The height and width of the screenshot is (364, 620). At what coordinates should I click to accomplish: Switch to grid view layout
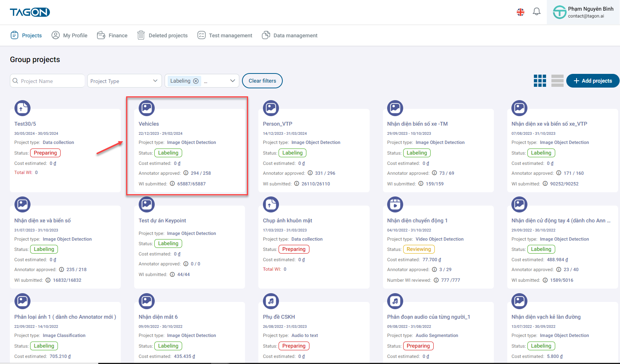[540, 81]
